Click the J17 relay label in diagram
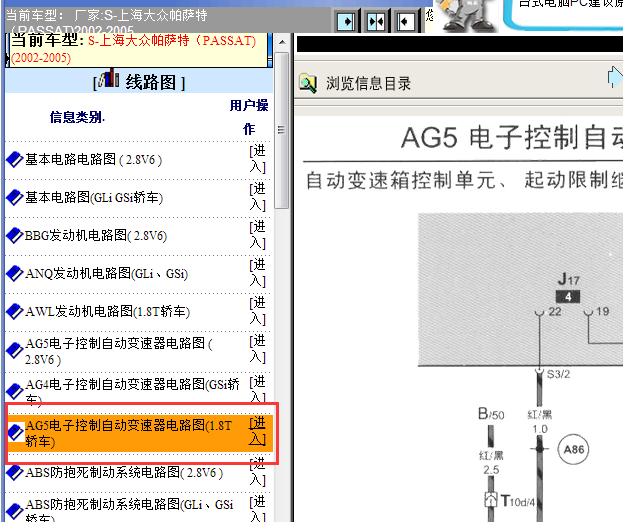Viewport: 623px width, 522px height. 568,279
